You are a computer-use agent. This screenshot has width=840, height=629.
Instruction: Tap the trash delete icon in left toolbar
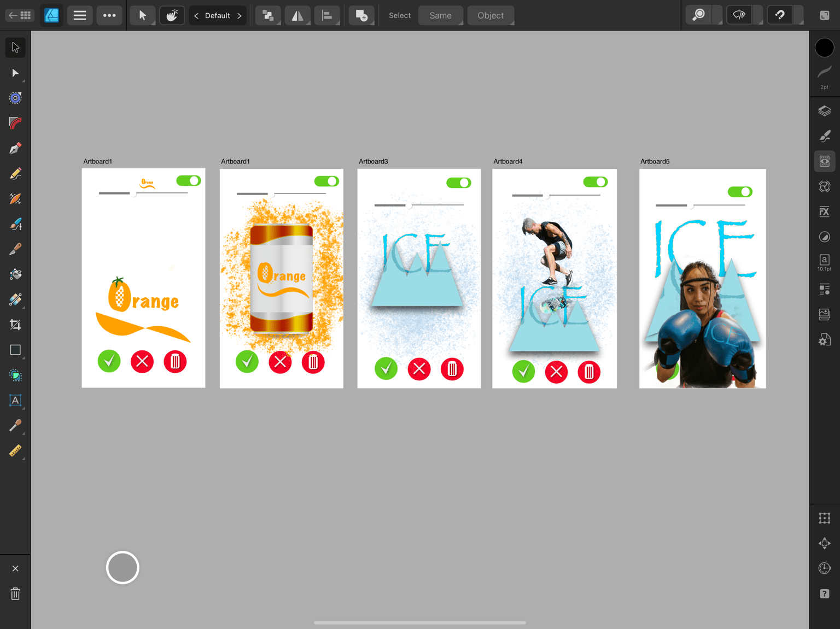[15, 593]
